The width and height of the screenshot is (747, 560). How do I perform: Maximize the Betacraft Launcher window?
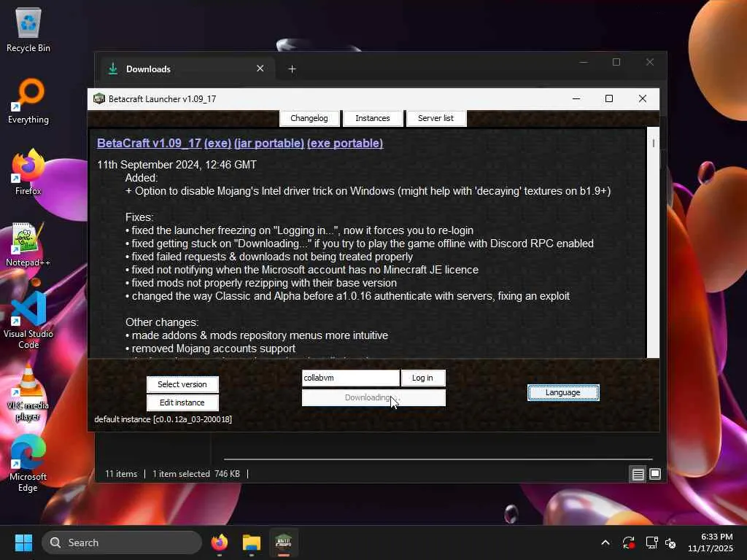tap(609, 98)
